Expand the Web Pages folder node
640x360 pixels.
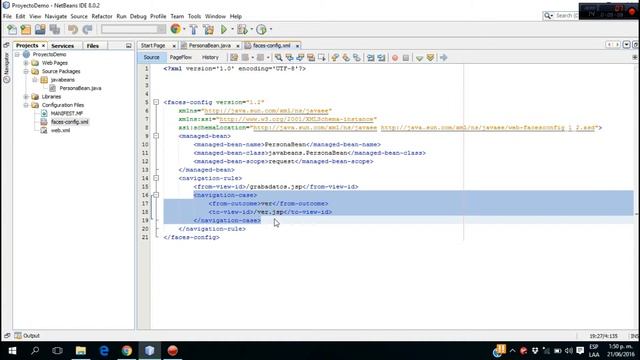[x=26, y=63]
